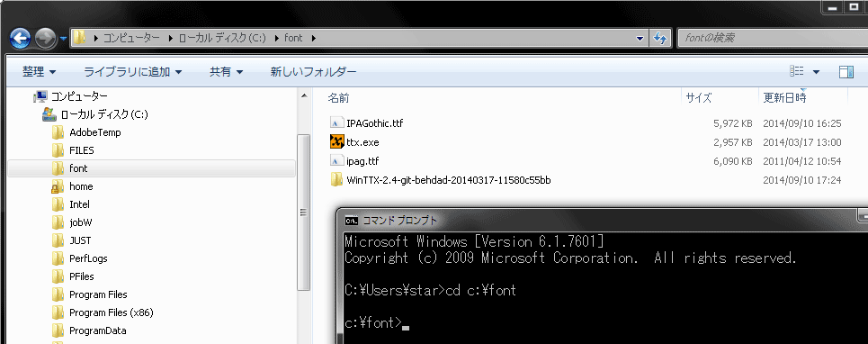Select the PFiles folder in the tree
The image size is (868, 344).
tap(81, 276)
